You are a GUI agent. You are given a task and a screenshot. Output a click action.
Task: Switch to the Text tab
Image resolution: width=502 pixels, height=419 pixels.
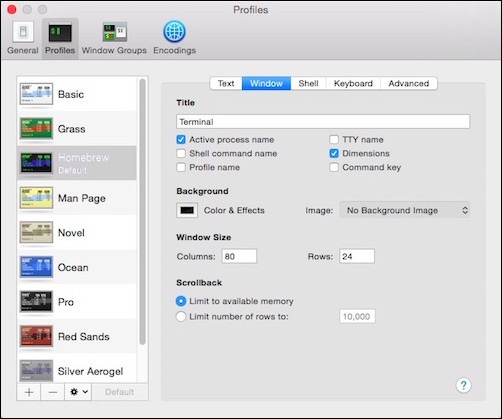[x=226, y=83]
